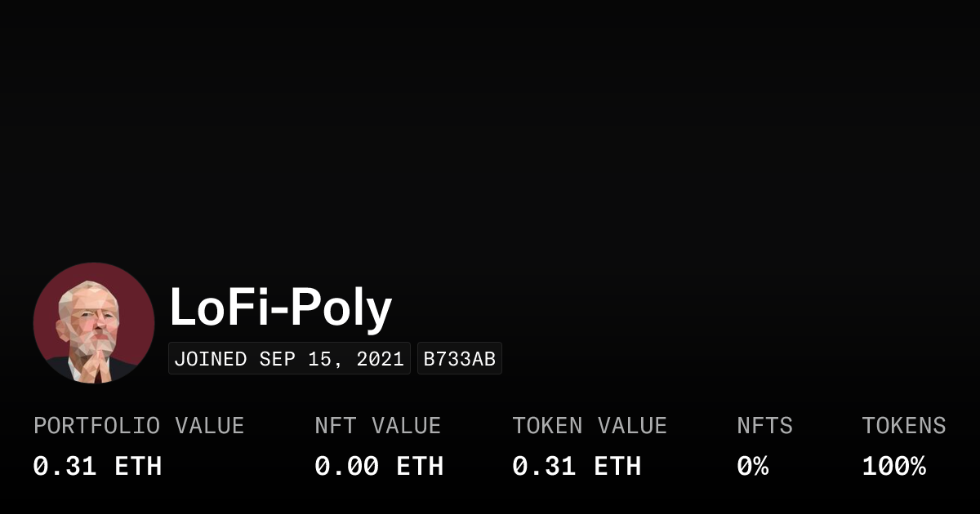Select the LoFi-Poly profile name heading

point(280,309)
